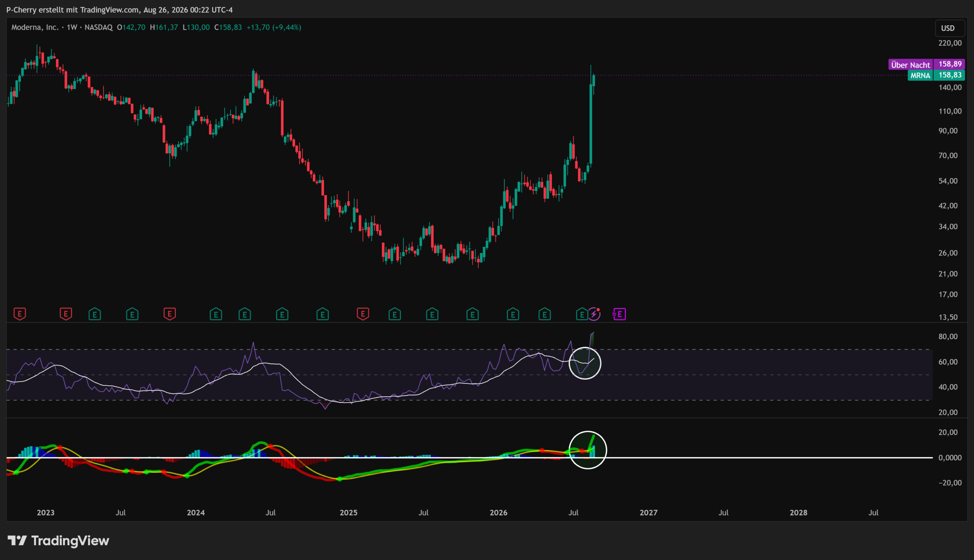Click the 26,00 price scale label

(x=948, y=253)
